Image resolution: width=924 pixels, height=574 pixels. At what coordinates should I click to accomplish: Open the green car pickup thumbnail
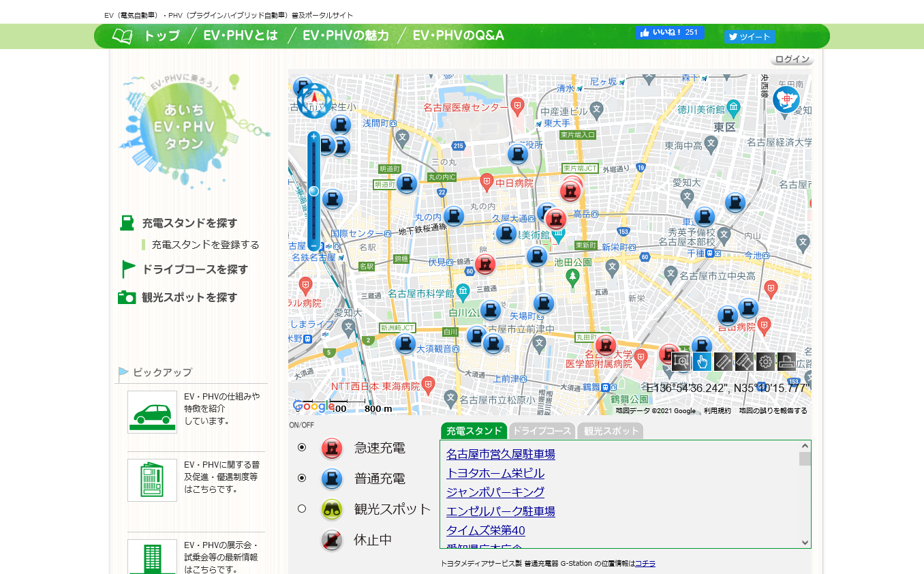152,412
